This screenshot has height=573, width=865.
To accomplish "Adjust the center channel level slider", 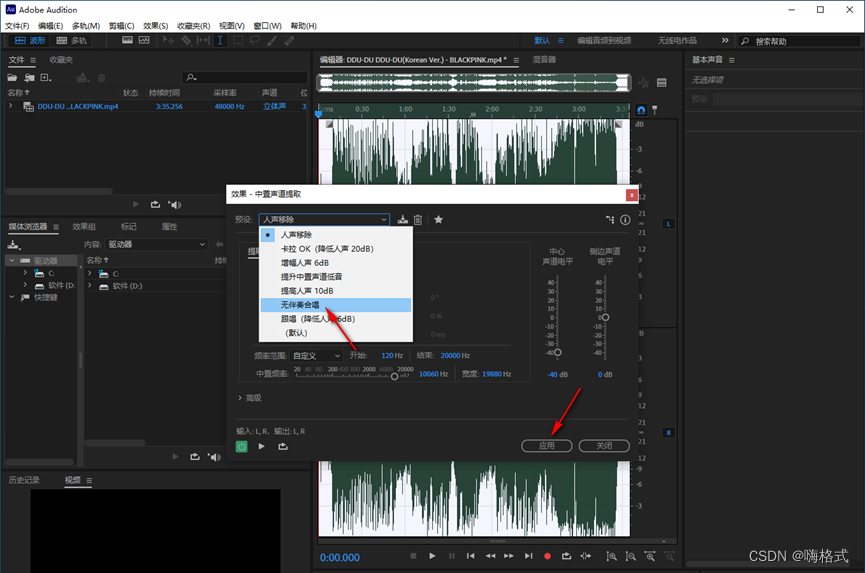I will coord(558,352).
